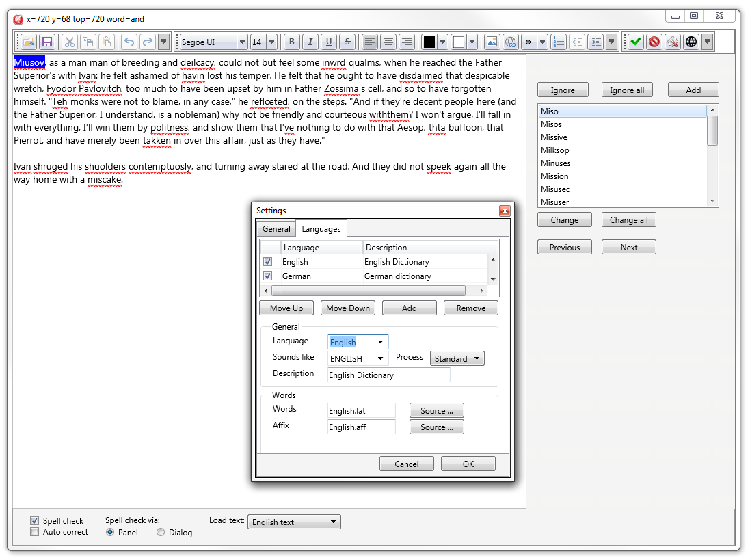Image resolution: width=750 pixels, height=560 pixels.
Task: Click Remove in the Settings dialog
Action: pos(470,308)
